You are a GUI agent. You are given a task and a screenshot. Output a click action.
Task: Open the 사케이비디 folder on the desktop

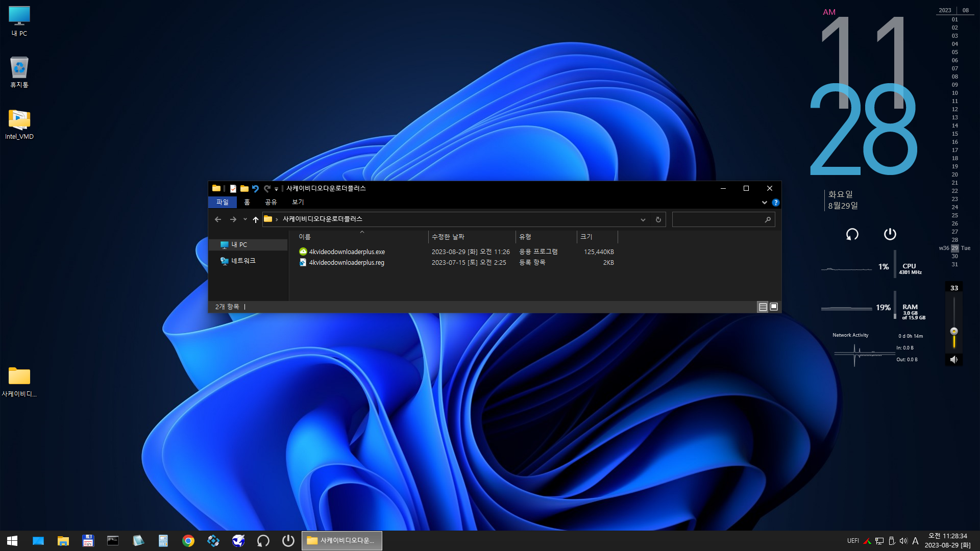[19, 382]
